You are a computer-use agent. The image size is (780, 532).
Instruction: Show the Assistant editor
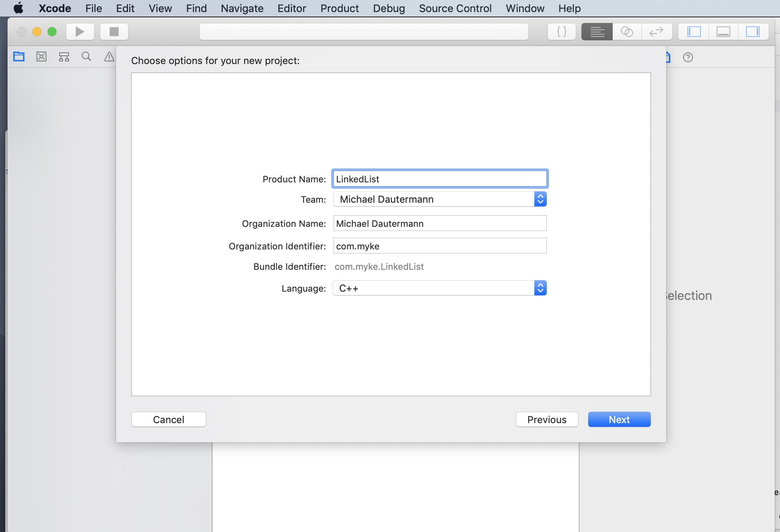pyautogui.click(x=627, y=32)
